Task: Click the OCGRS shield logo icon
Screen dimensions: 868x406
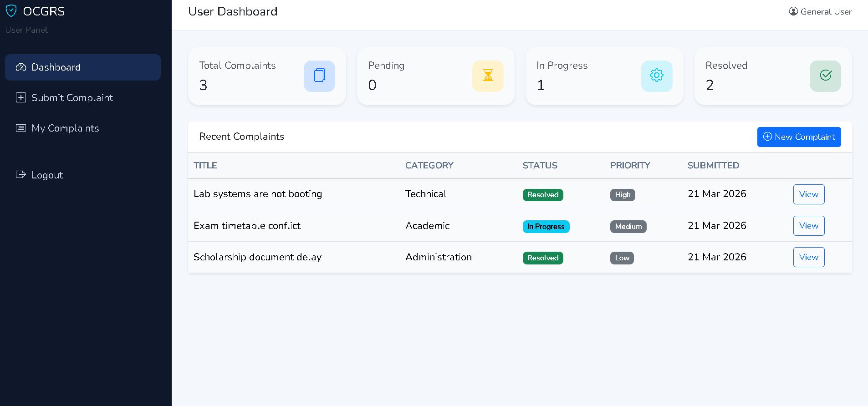Action: coord(11,11)
